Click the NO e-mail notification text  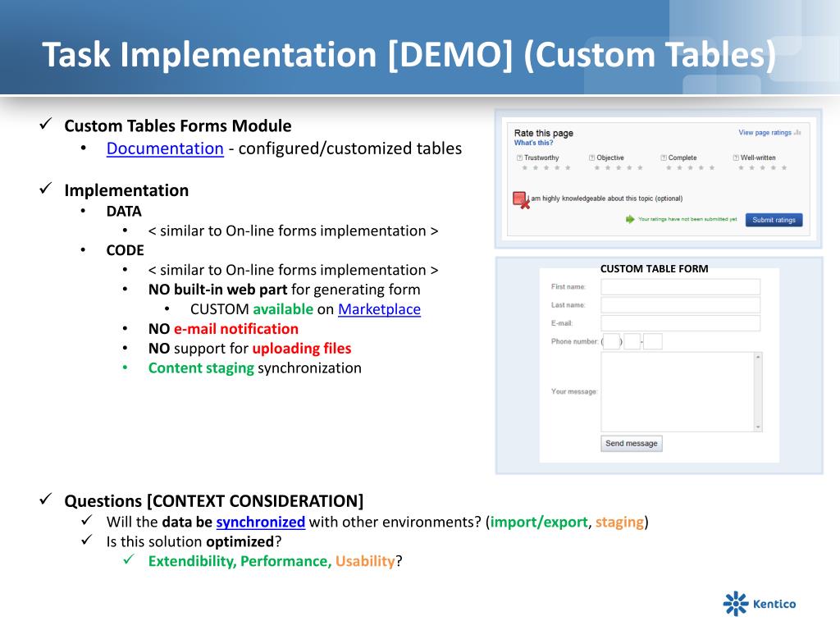[223, 328]
